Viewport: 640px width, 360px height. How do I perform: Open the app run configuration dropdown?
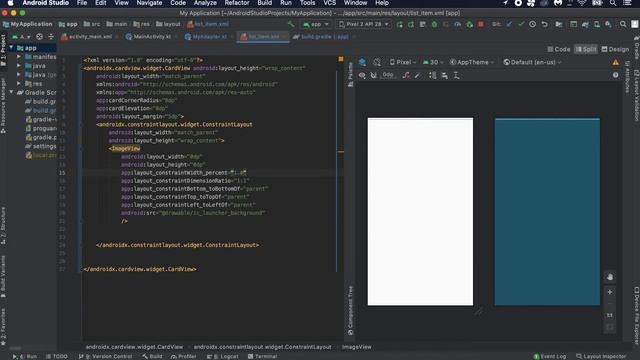click(x=316, y=24)
